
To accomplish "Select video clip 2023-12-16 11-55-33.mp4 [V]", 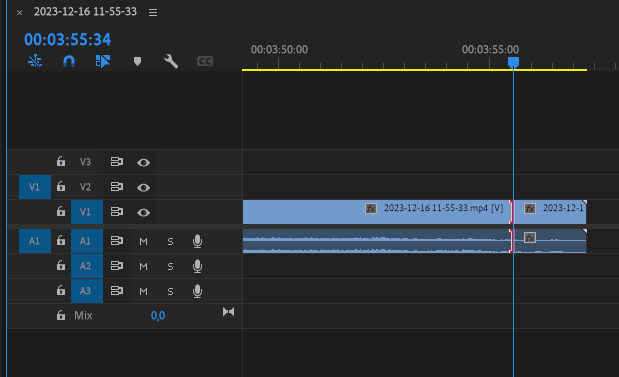I will 377,212.
